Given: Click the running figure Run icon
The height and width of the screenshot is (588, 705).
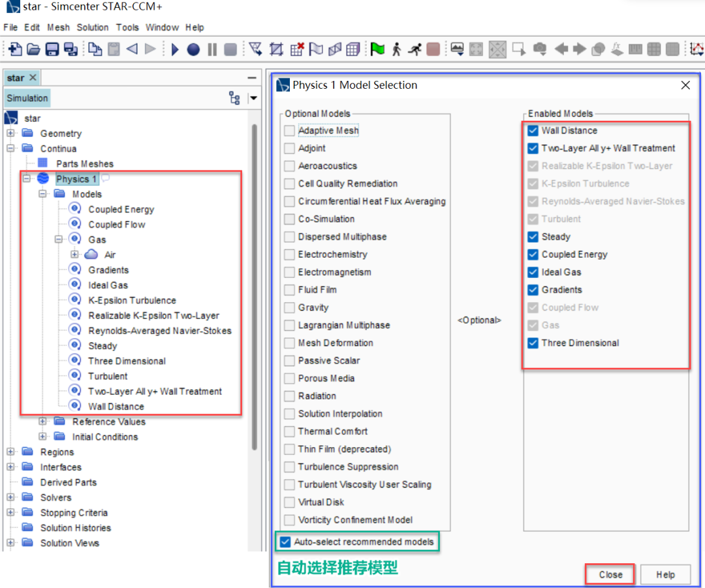Looking at the screenshot, I should [x=415, y=49].
